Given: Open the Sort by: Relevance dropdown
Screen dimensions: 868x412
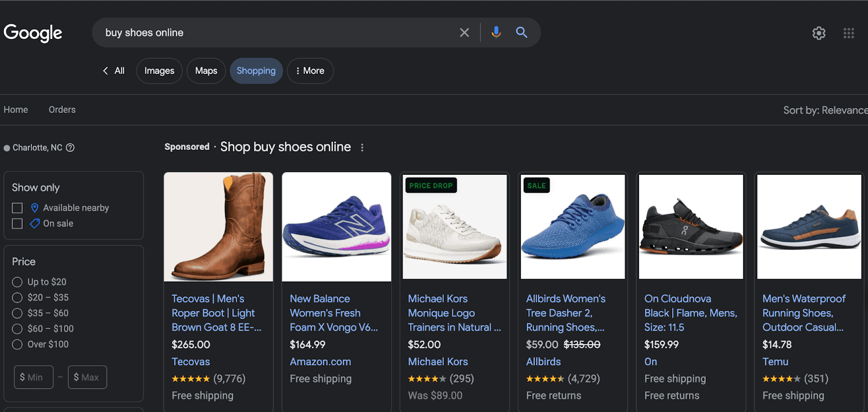Looking at the screenshot, I should 825,110.
